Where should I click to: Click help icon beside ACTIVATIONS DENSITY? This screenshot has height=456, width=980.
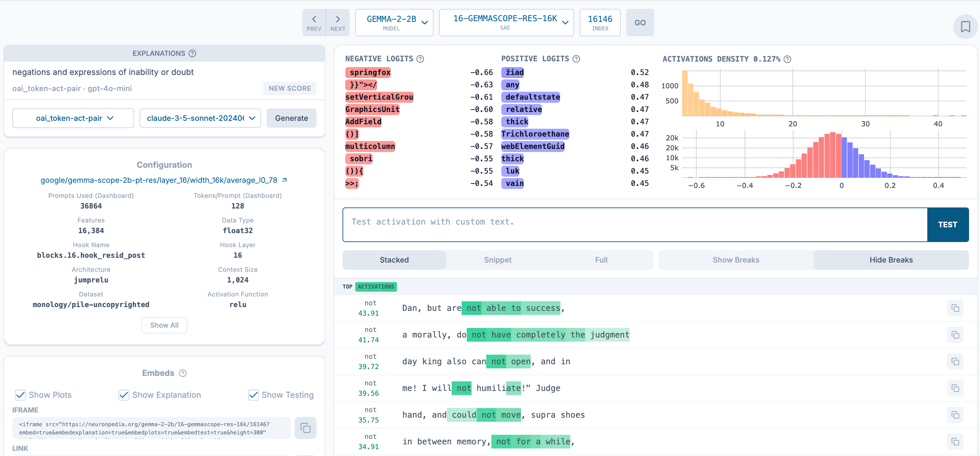[x=787, y=59]
